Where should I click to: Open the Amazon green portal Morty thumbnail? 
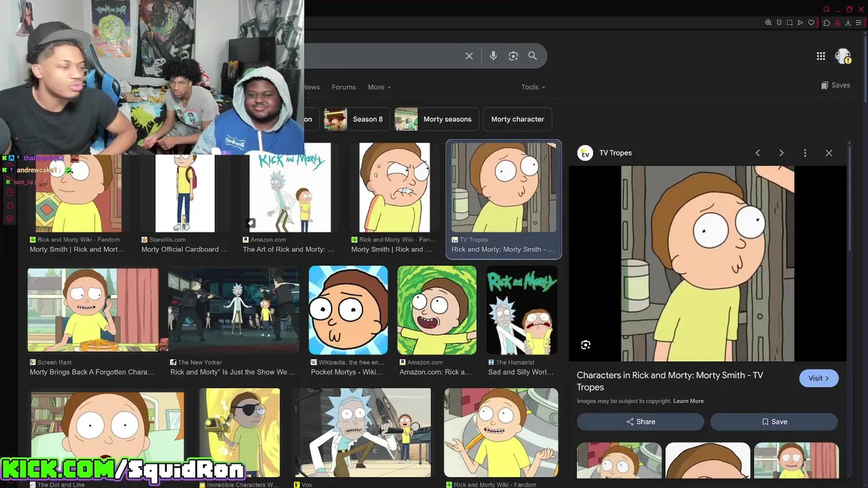click(437, 310)
